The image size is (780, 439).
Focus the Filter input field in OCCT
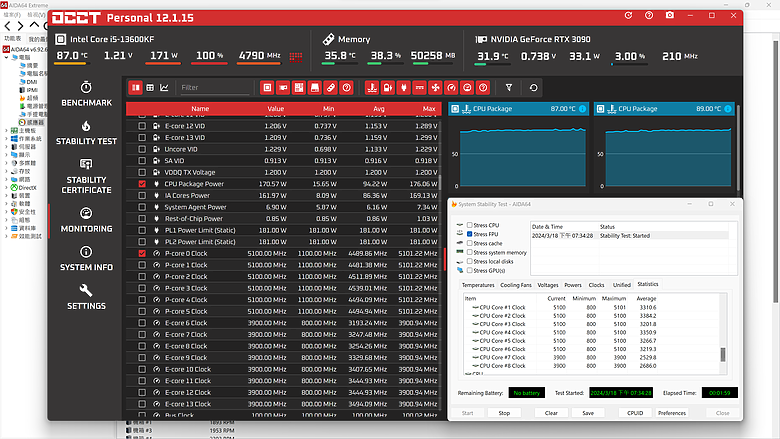pos(214,88)
